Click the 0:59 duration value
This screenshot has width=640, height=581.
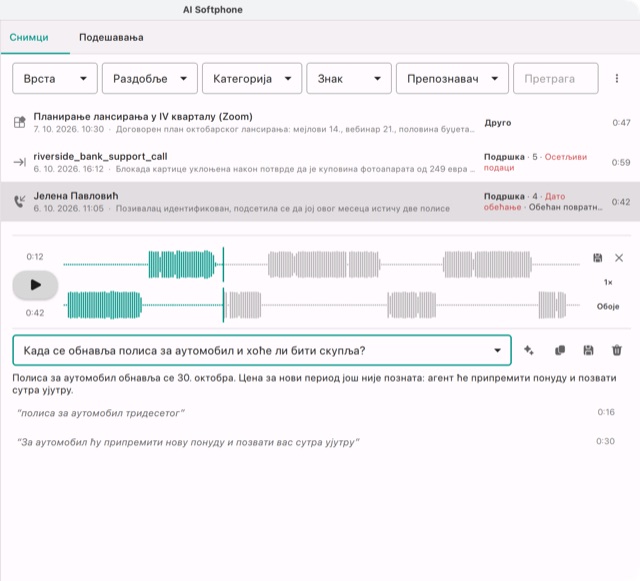621,163
